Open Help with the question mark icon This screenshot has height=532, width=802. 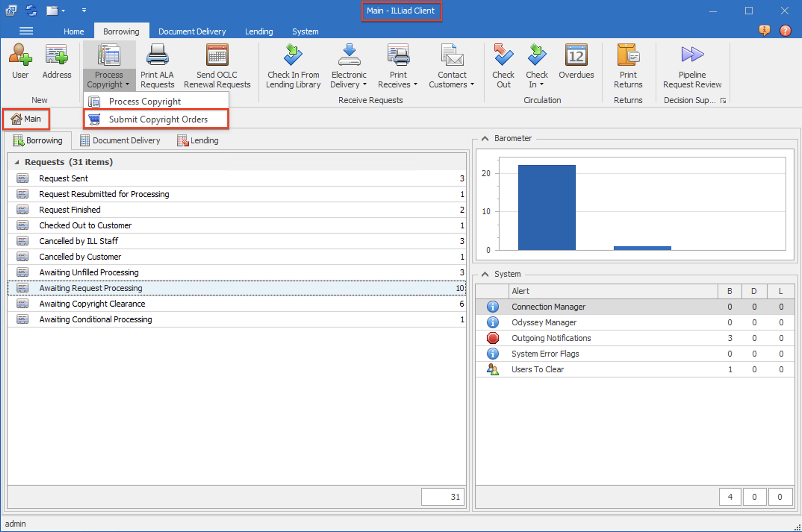tap(785, 31)
